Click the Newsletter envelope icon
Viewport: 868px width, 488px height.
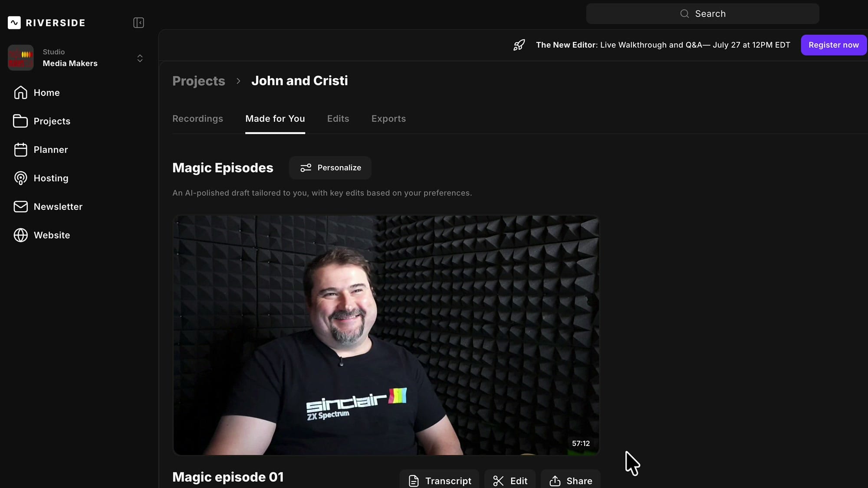pyautogui.click(x=20, y=206)
